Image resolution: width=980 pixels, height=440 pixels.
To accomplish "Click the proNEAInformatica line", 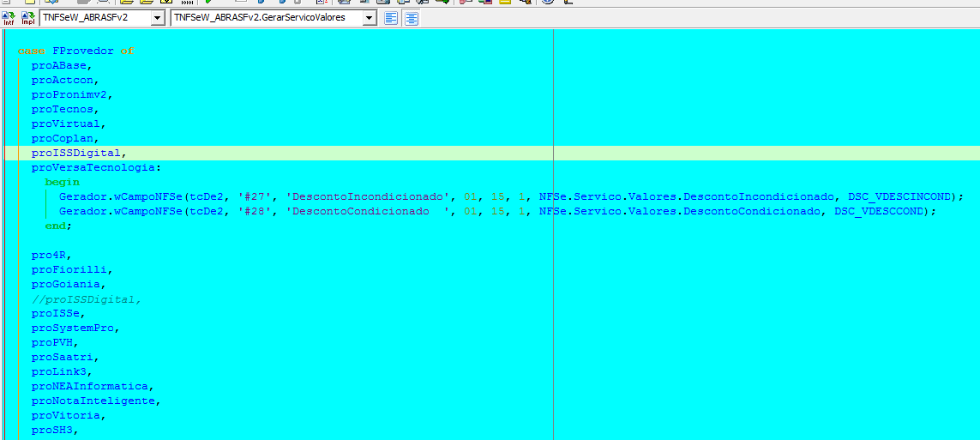I will 93,387.
